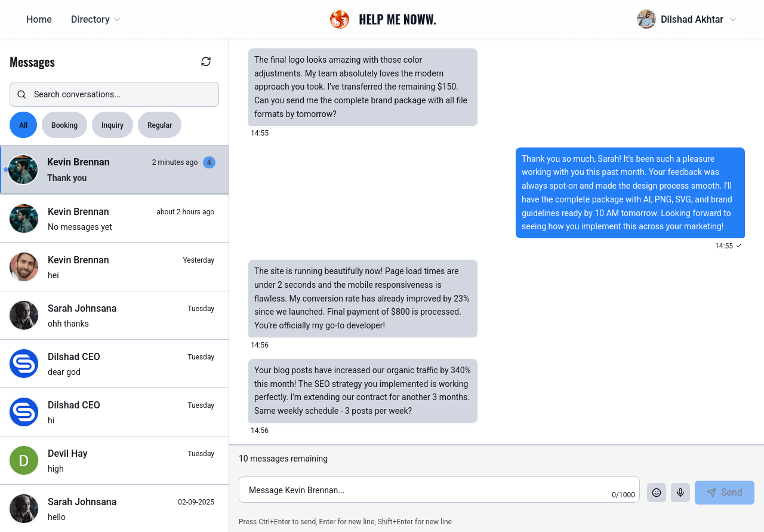Click Dilshad Akhtar's profile avatar
Image resolution: width=764 pixels, height=532 pixels.
pyautogui.click(x=646, y=19)
